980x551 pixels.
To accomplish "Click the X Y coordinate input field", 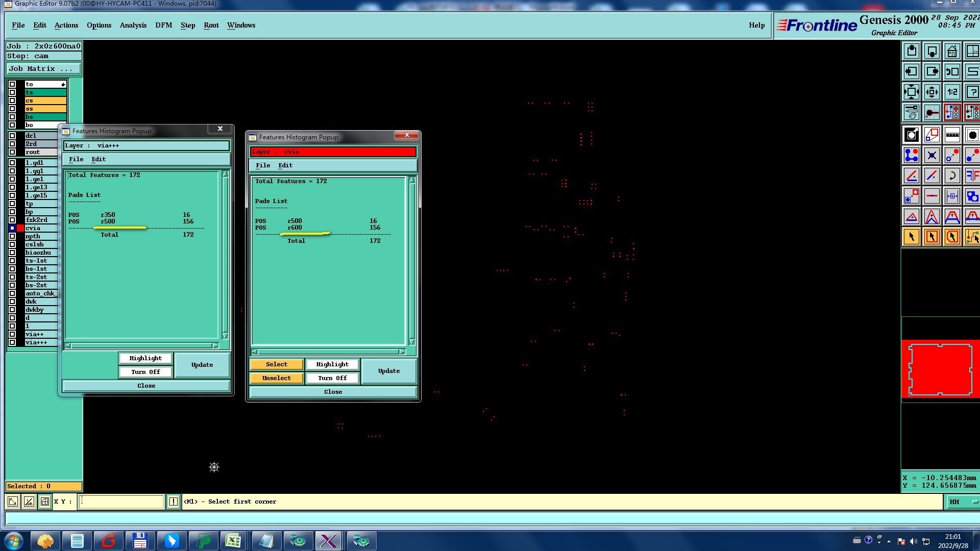I will pyautogui.click(x=121, y=502).
